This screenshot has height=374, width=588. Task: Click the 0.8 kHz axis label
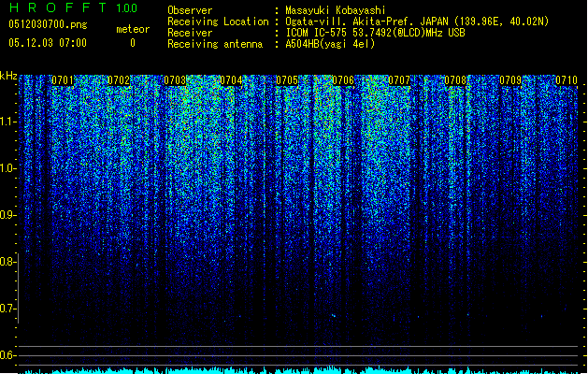(x=8, y=262)
